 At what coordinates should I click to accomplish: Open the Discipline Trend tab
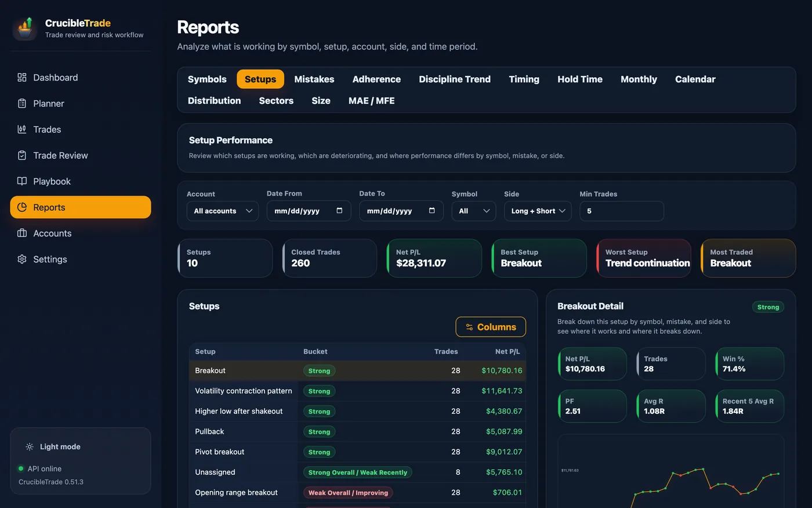coord(455,79)
